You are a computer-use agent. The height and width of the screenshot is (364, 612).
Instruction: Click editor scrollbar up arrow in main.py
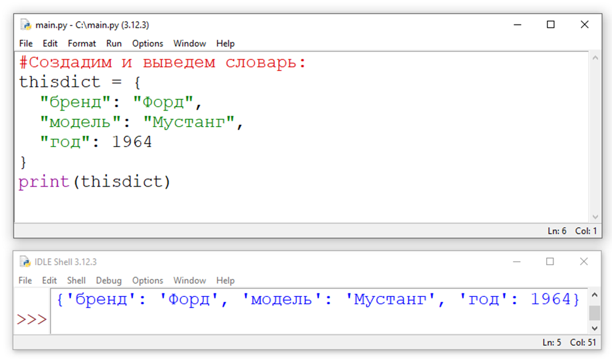pos(595,58)
